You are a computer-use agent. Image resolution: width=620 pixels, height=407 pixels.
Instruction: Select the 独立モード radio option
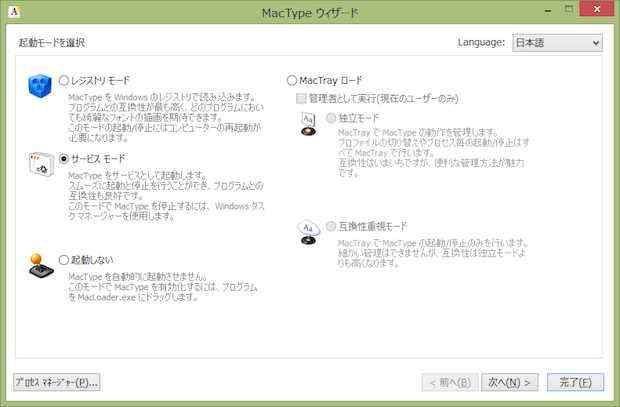(331, 118)
